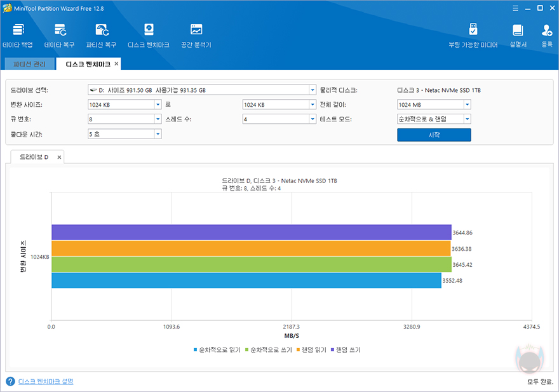Click the 1024KB axis label
This screenshot has height=392, width=559.
39,257
